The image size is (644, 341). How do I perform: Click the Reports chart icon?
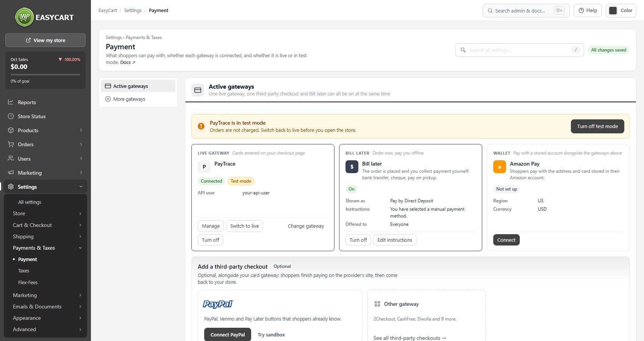pyautogui.click(x=11, y=102)
